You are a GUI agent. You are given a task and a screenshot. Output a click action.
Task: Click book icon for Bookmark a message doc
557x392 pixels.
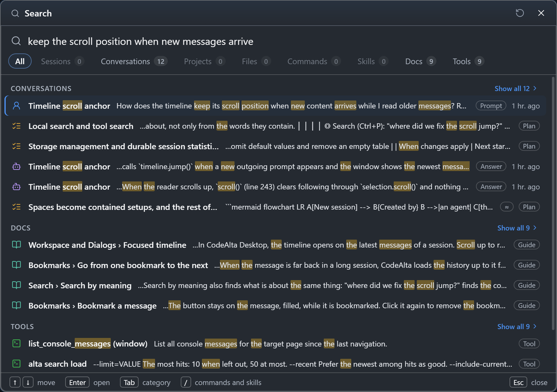(16, 306)
